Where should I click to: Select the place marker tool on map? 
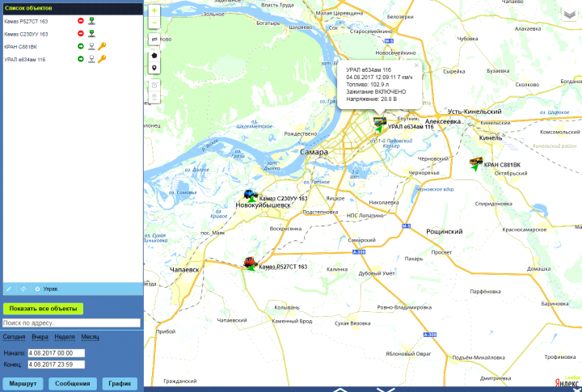154,68
